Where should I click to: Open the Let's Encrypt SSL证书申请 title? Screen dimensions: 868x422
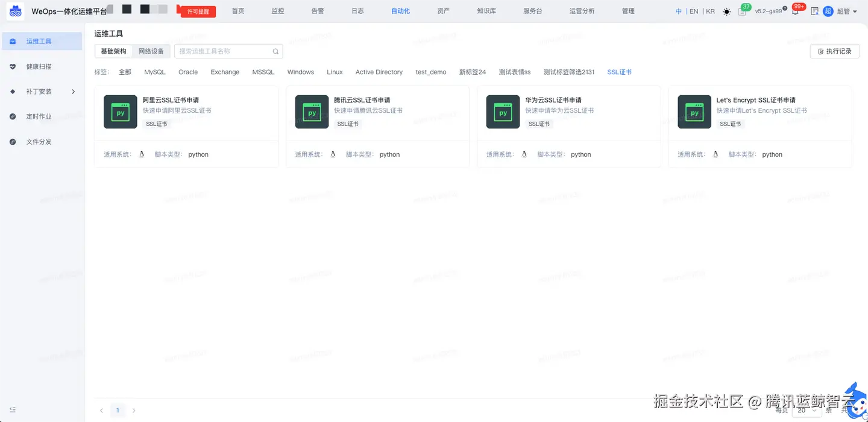tap(756, 100)
